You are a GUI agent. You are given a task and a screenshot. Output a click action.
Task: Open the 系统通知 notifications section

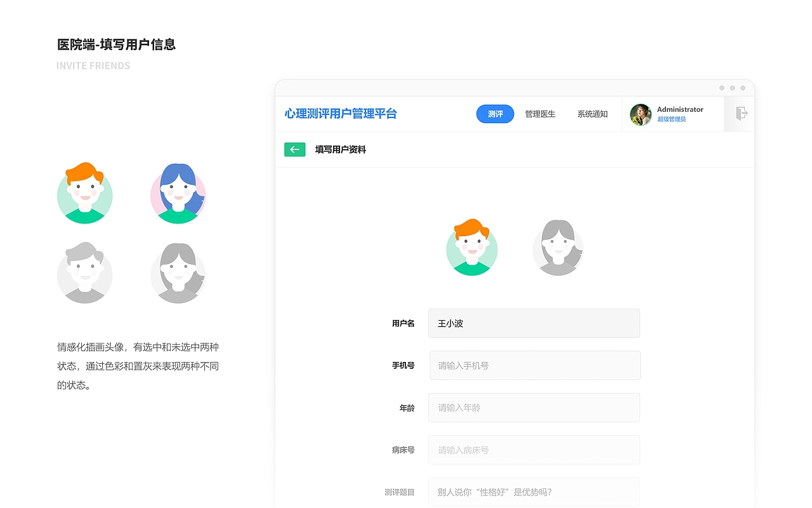click(x=592, y=114)
